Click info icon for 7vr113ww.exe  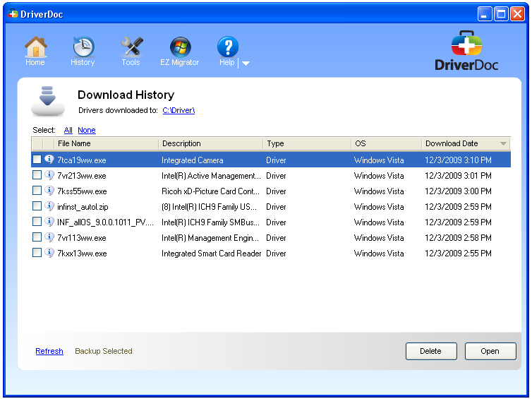point(49,237)
